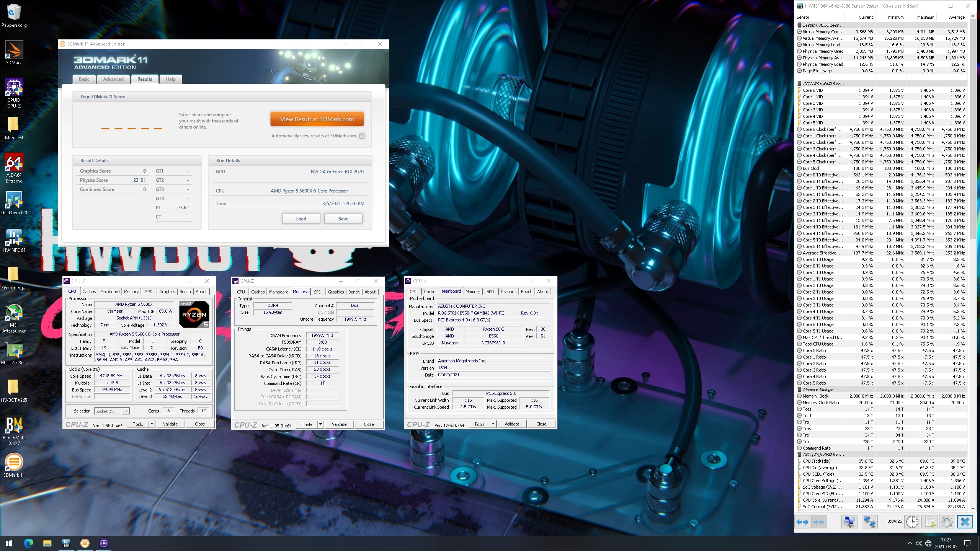Open Tools dropdown arrow in CPU-Z Mainboard window
Image resolution: width=980 pixels, height=551 pixels.
[493, 424]
